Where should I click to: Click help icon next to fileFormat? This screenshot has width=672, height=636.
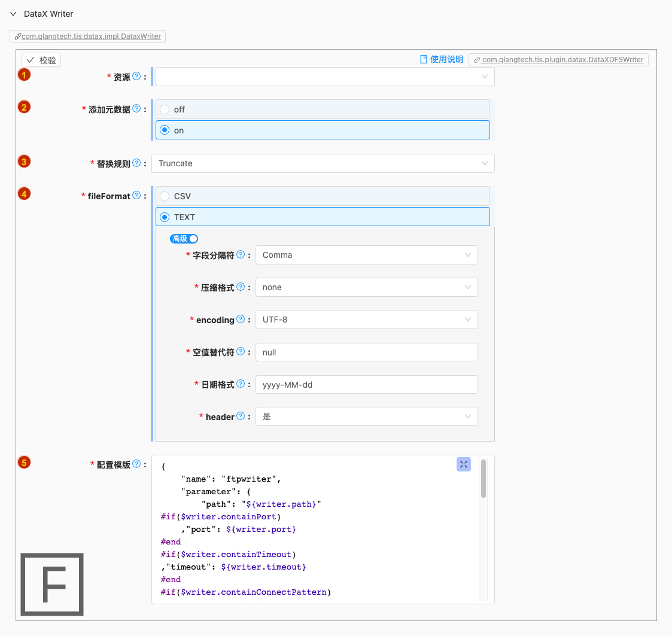(x=136, y=196)
